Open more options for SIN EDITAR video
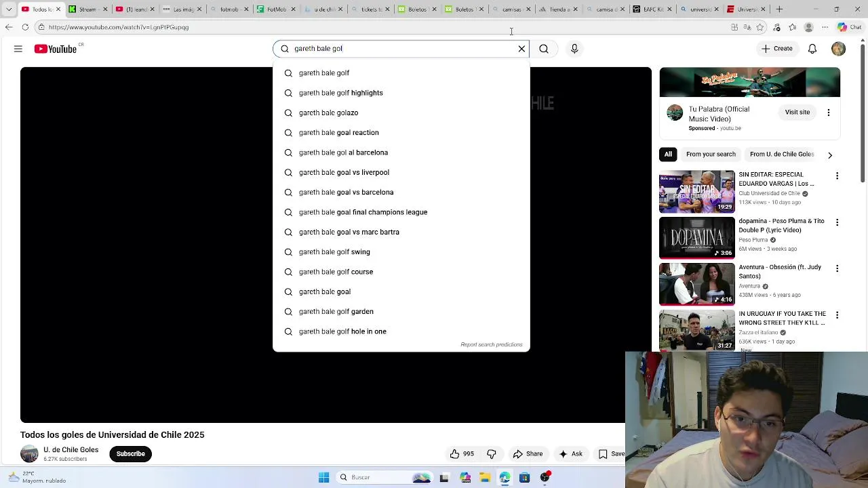This screenshot has width=868, height=488. pyautogui.click(x=837, y=176)
